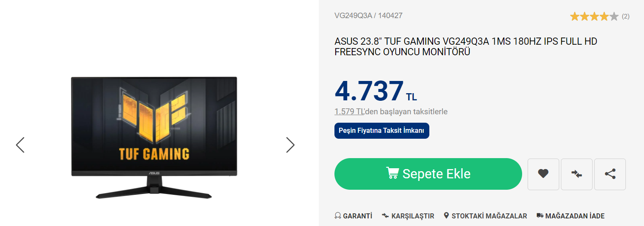Image resolution: width=644 pixels, height=226 pixels.
Task: Click compare icon beside Karşılaştır label
Action: click(x=385, y=216)
